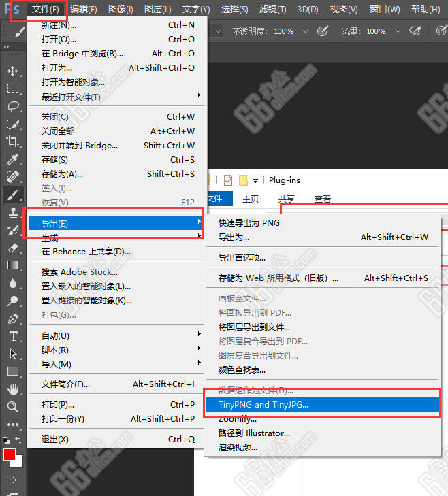Open the Opacity 100% dropdown arrow

point(305,31)
